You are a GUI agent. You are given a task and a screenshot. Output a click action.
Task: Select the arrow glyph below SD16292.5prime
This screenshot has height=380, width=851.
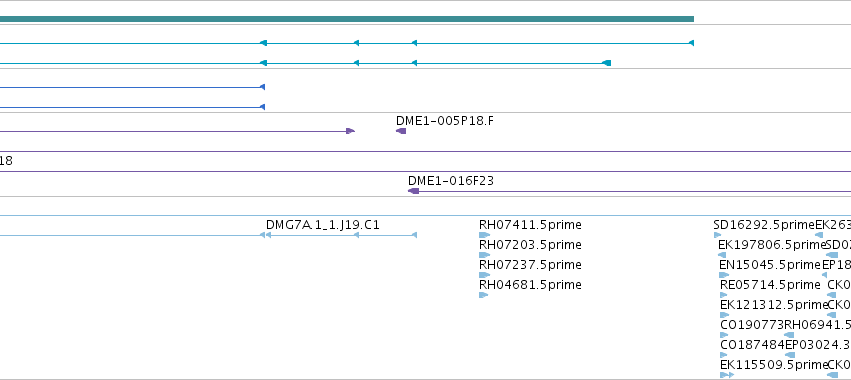click(x=717, y=235)
